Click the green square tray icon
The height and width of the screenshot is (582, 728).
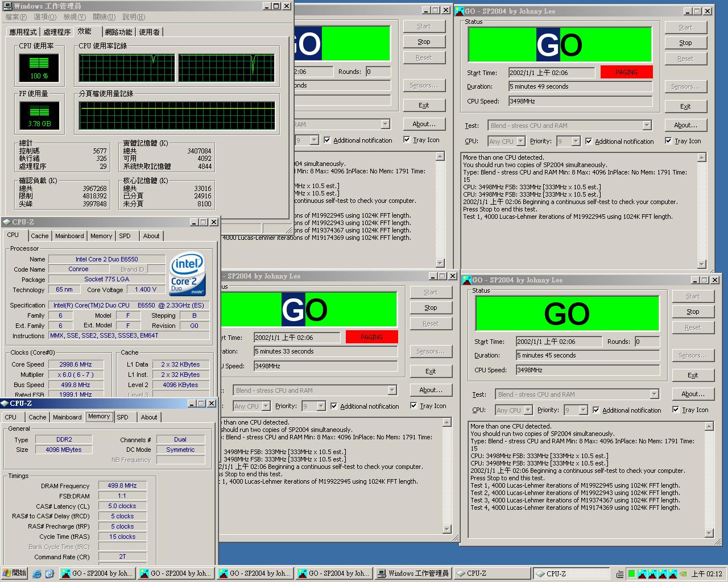[631, 574]
